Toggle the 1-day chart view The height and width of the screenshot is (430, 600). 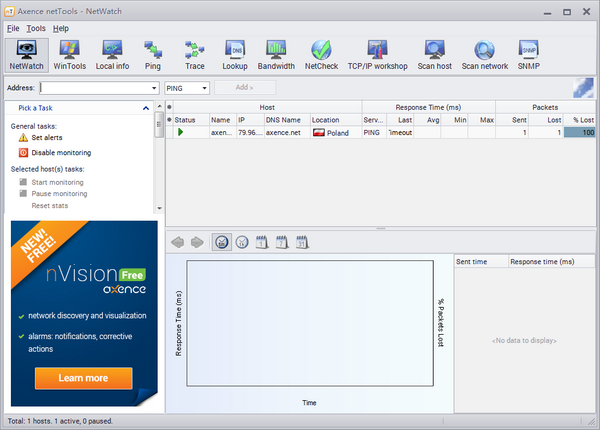point(261,242)
